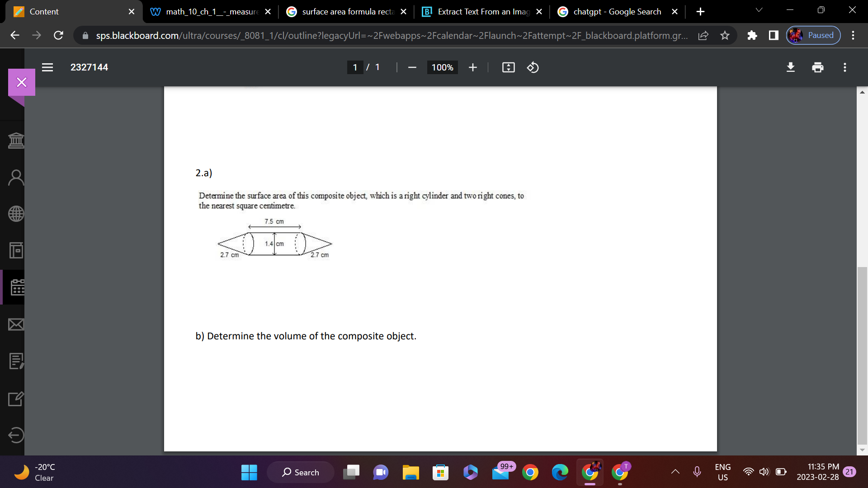Open the Chrome extensions puzzle icon
The width and height of the screenshot is (868, 488).
click(x=752, y=35)
